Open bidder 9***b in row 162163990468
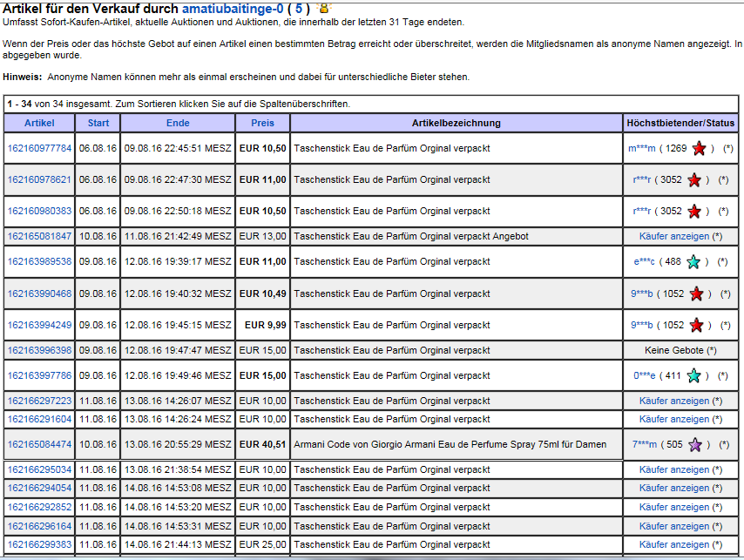 tap(641, 293)
